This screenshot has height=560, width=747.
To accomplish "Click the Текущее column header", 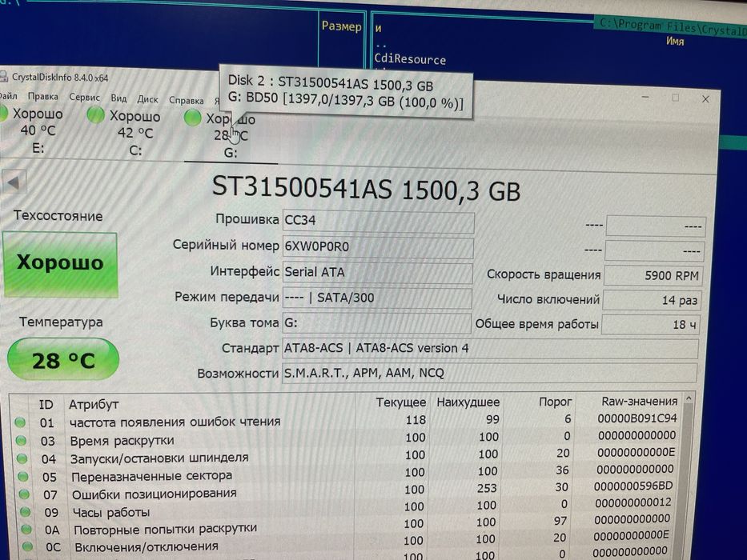I will pyautogui.click(x=400, y=402).
